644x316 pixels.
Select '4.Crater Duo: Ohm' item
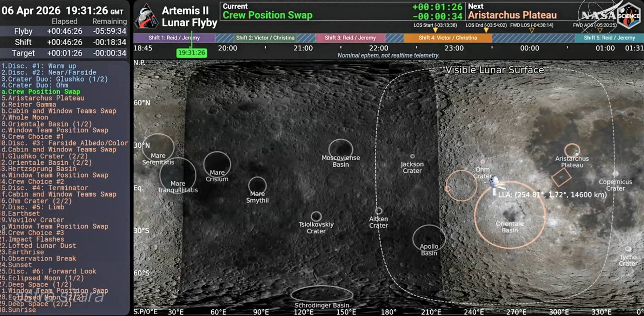click(35, 85)
